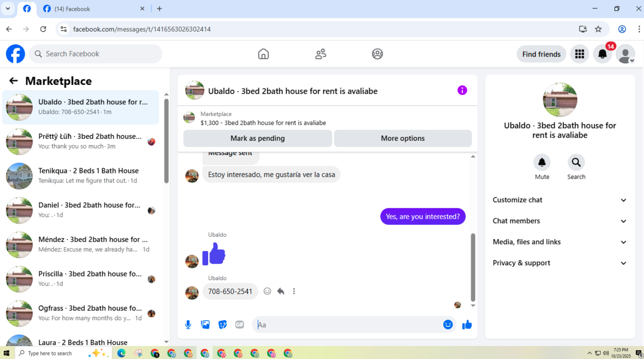The height and width of the screenshot is (359, 644).
Task: Click the Marketplace listing $1,300 link
Action: coord(263,123)
